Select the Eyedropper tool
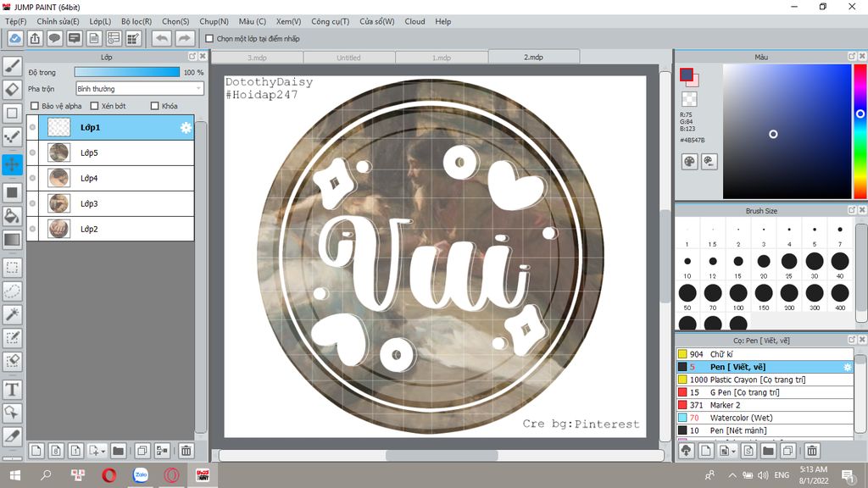Image resolution: width=868 pixels, height=488 pixels. pyautogui.click(x=12, y=436)
